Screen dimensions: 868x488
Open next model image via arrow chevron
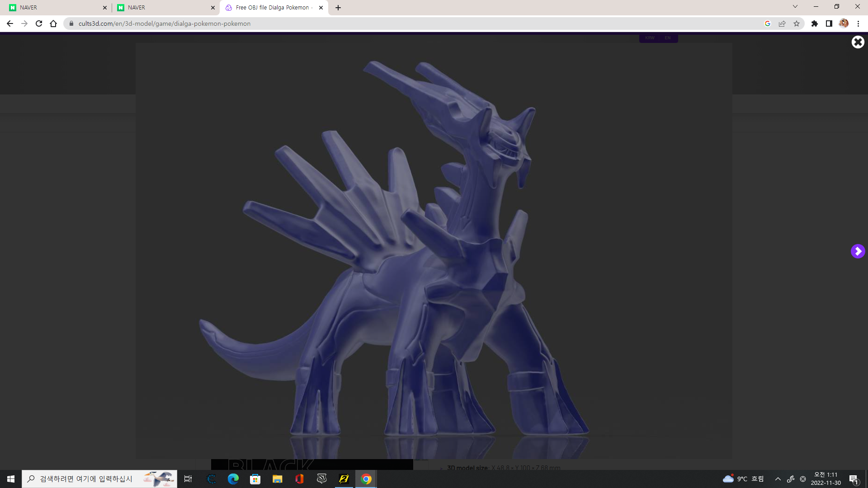[858, 251]
